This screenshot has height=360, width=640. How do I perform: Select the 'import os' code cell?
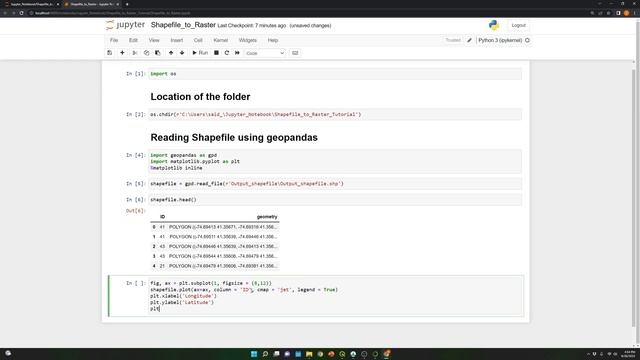click(335, 74)
